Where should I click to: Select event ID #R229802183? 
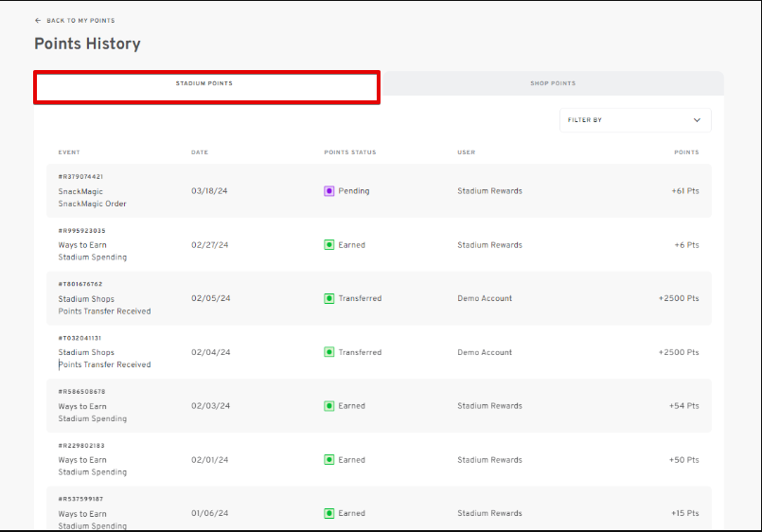(81, 446)
